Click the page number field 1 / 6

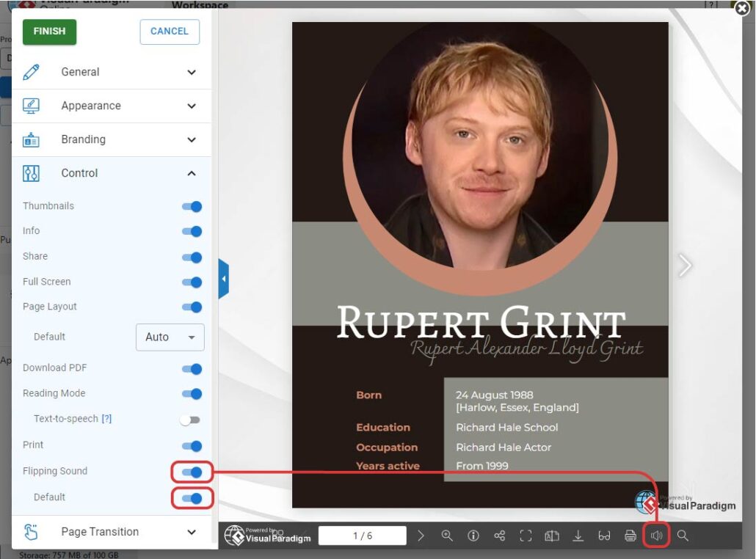point(362,536)
